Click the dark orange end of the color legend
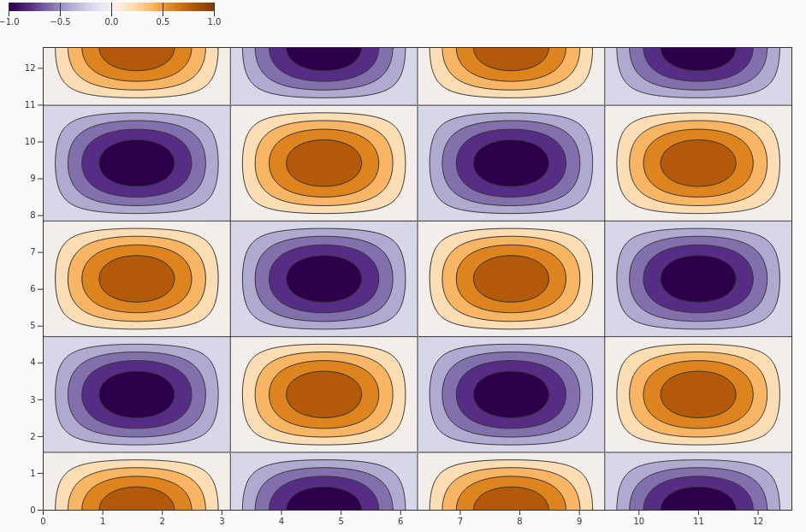The image size is (806, 532). click(211, 7)
